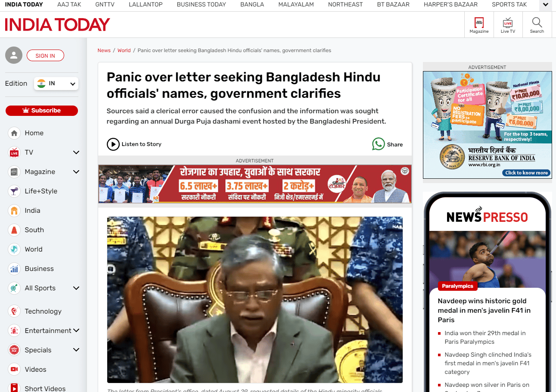Open the Videos sidebar icon

point(14,369)
